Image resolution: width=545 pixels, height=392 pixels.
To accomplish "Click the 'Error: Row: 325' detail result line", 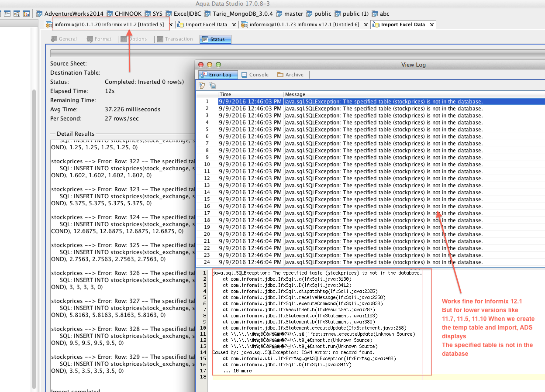I will pos(123,245).
